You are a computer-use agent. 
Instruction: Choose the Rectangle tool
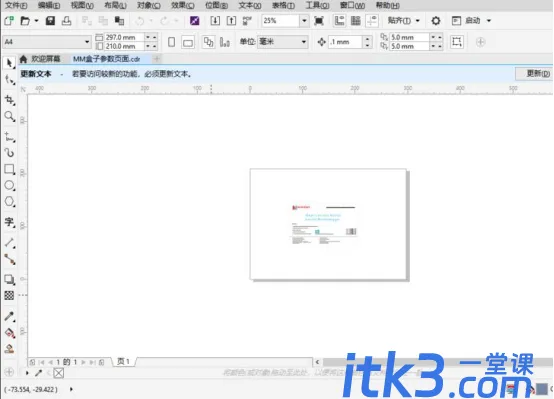[x=9, y=169]
